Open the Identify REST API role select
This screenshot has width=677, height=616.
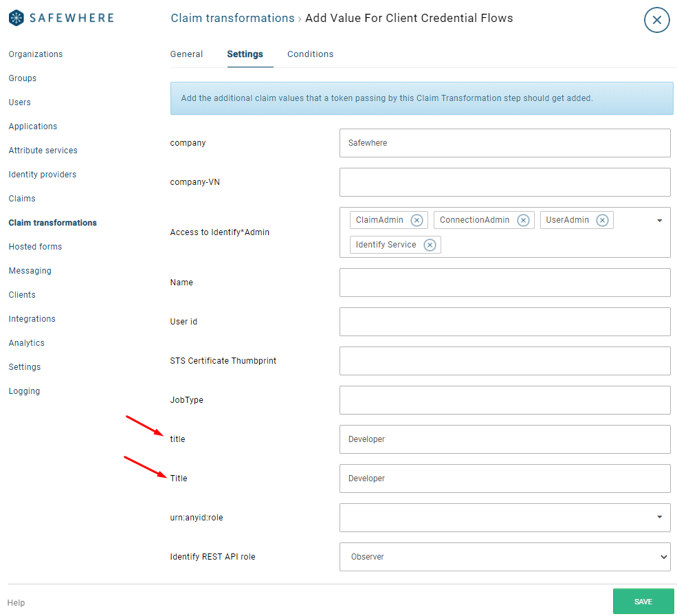[x=504, y=556]
